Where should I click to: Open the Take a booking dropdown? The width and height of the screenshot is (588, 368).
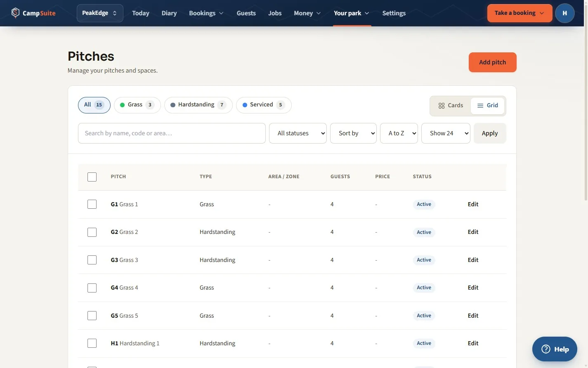tap(520, 13)
